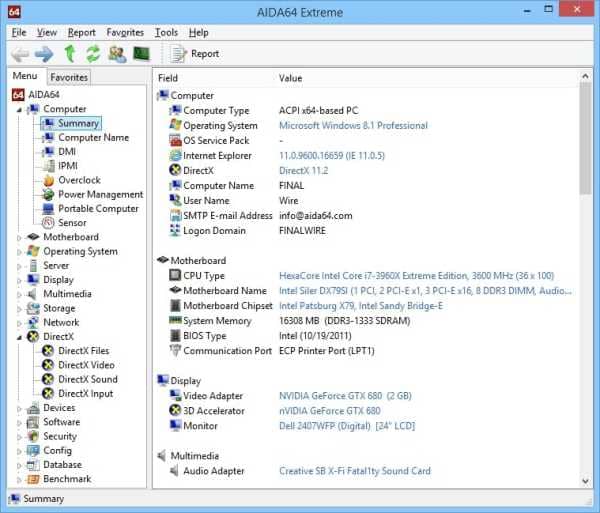600x513 pixels.
Task: Click the Security shield tree icon
Action: click(x=33, y=436)
